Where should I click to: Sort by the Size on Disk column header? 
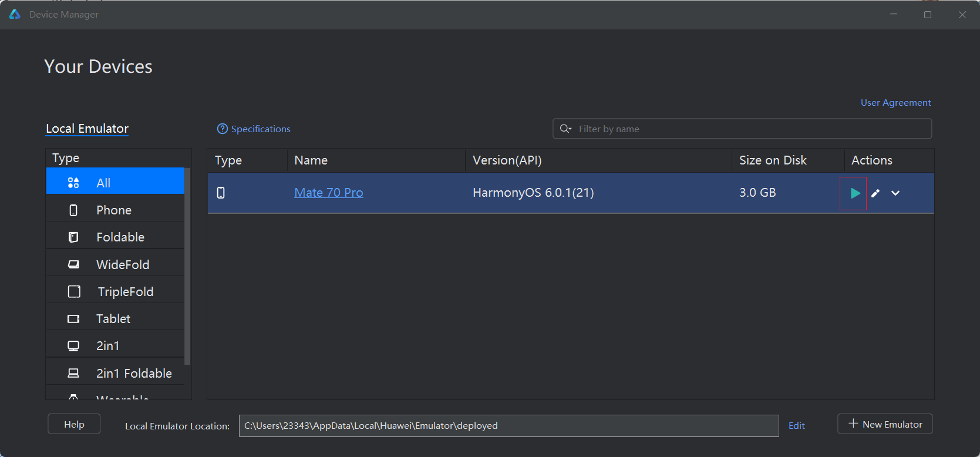pyautogui.click(x=788, y=160)
